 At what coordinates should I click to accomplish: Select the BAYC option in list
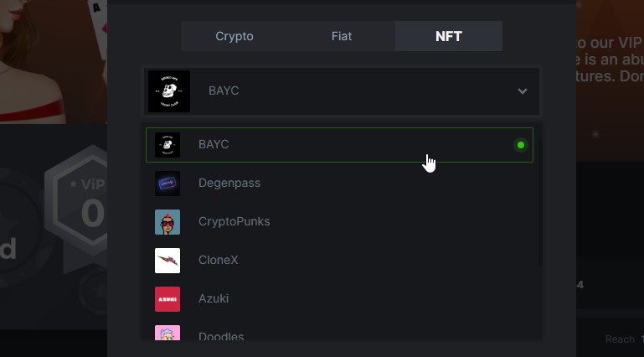[214, 145]
